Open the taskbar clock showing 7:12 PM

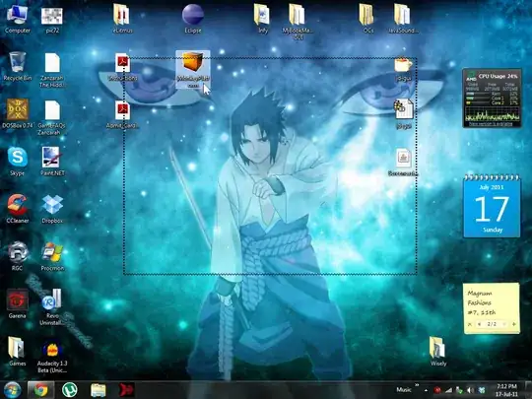tap(507, 390)
